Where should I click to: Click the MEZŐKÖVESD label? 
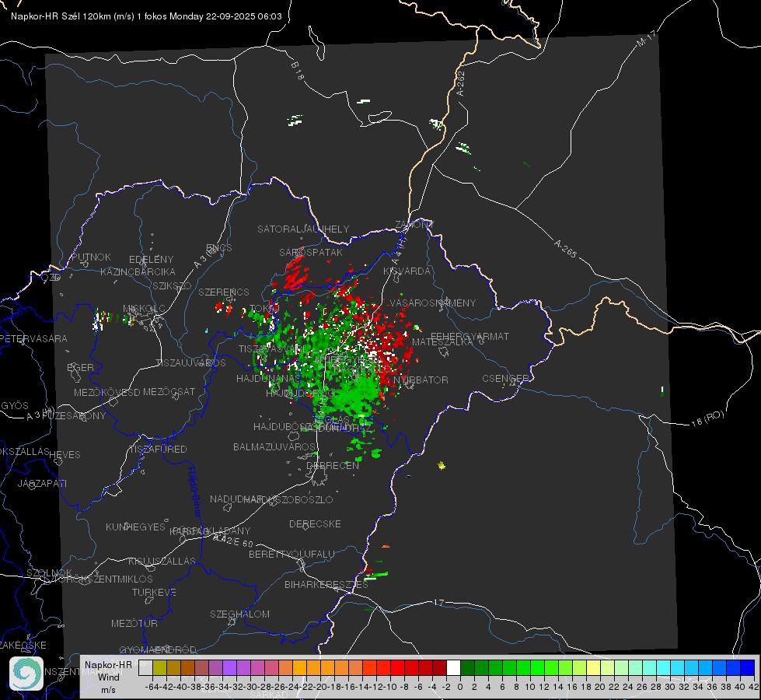click(x=106, y=392)
